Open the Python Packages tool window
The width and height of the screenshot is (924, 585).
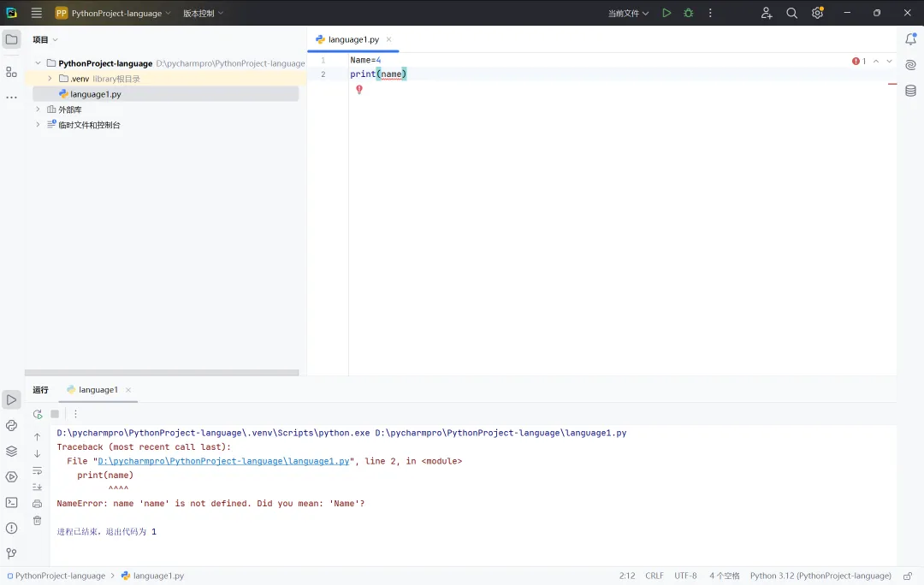click(x=12, y=426)
